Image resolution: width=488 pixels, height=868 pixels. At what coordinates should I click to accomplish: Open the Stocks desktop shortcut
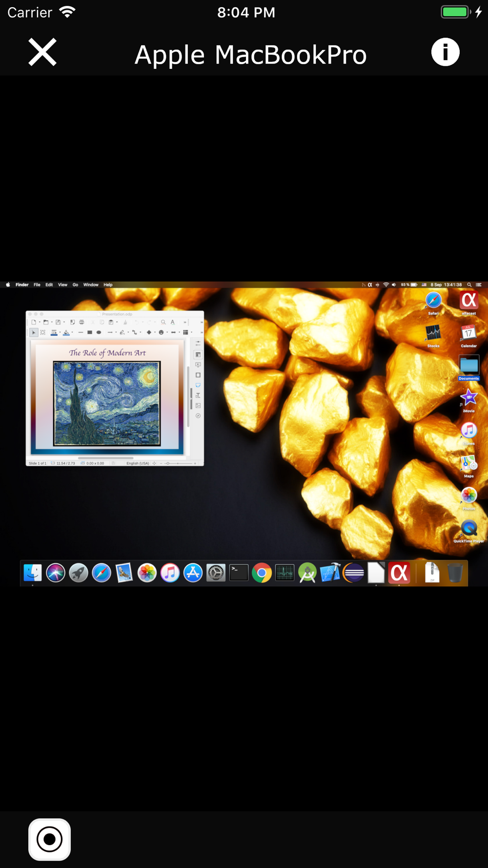pos(433,336)
